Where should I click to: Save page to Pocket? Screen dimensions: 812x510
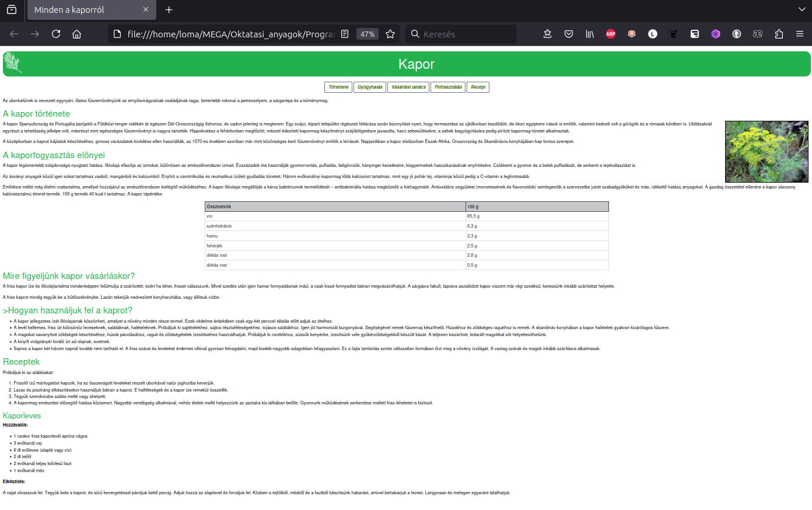click(x=569, y=34)
